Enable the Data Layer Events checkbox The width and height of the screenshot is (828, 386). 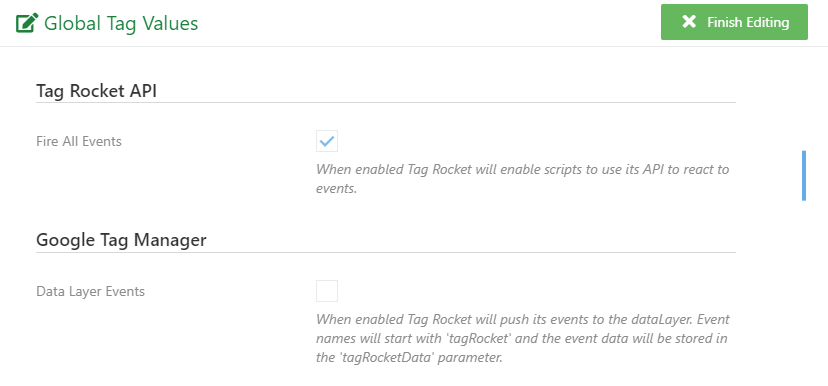tap(327, 291)
